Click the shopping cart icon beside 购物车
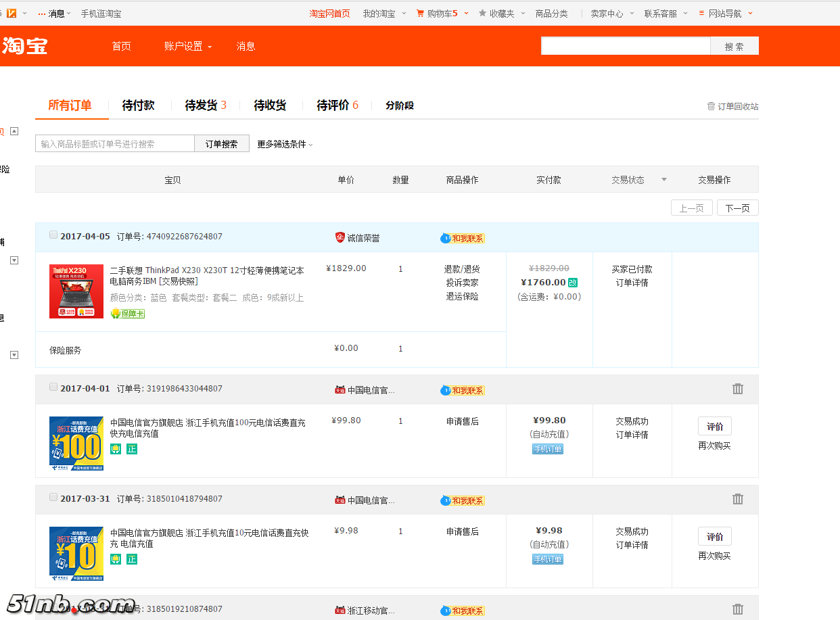The width and height of the screenshot is (840, 620). tap(420, 13)
